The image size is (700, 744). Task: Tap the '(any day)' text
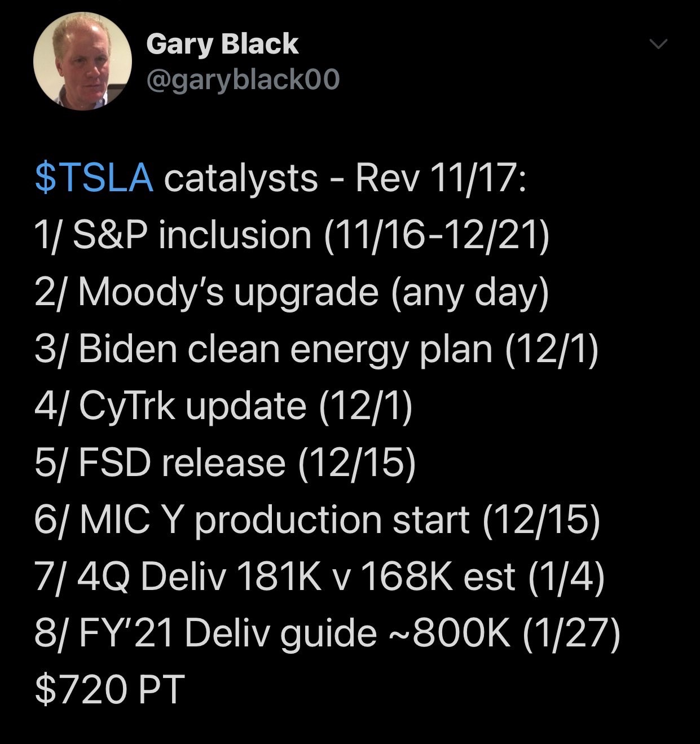(x=468, y=292)
